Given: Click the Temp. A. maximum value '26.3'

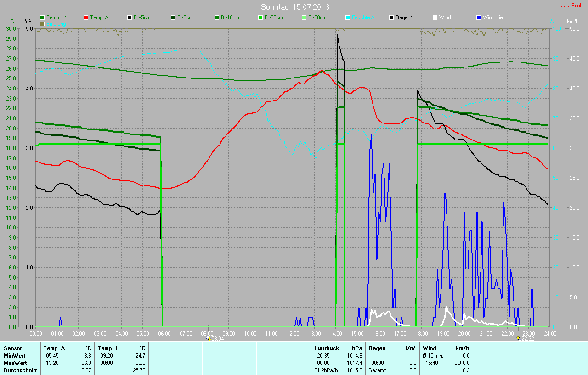Looking at the screenshot, I should (86, 363).
